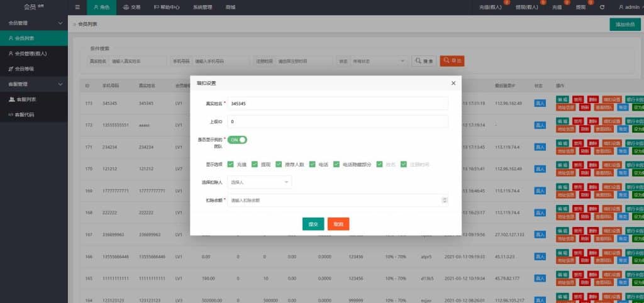Select 会员列表 in the sidebar
Viewport: 644px width, 303px height.
click(34, 38)
